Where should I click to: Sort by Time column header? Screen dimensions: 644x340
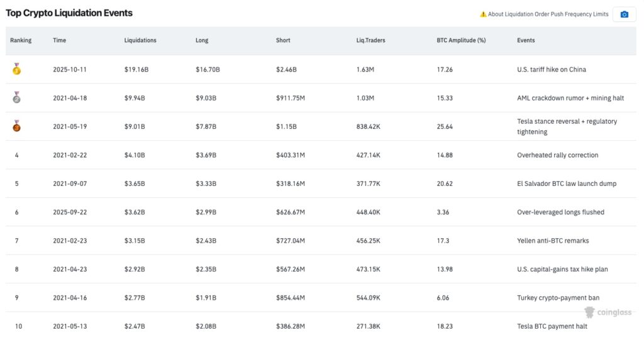59,40
